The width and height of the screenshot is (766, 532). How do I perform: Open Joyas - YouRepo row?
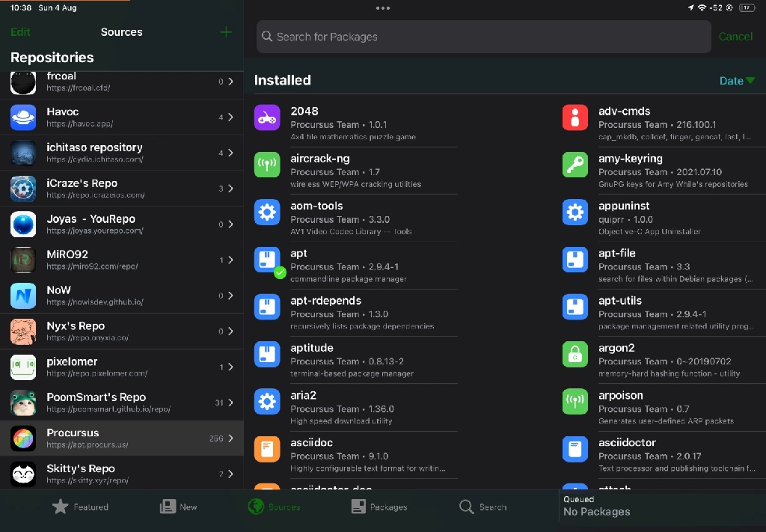pos(122,224)
